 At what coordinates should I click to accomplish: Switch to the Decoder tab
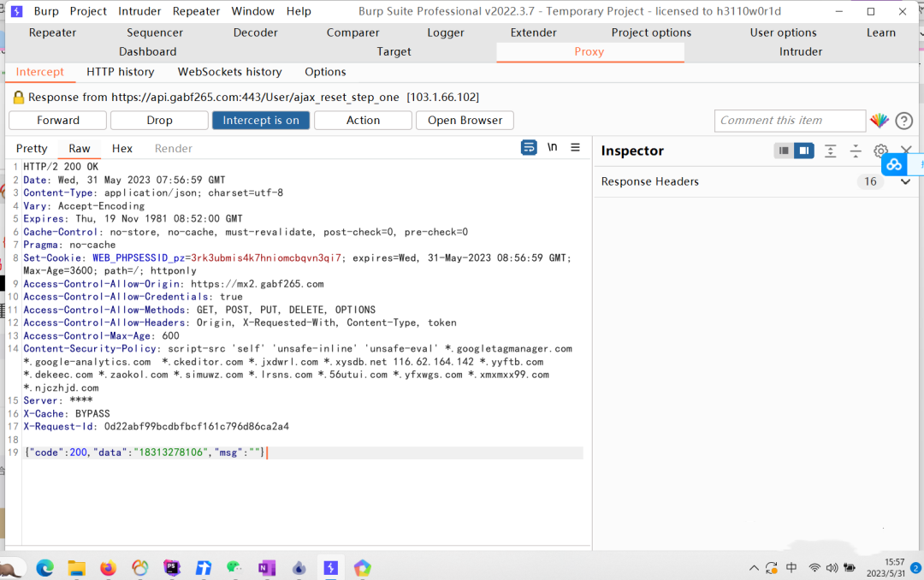click(x=255, y=33)
